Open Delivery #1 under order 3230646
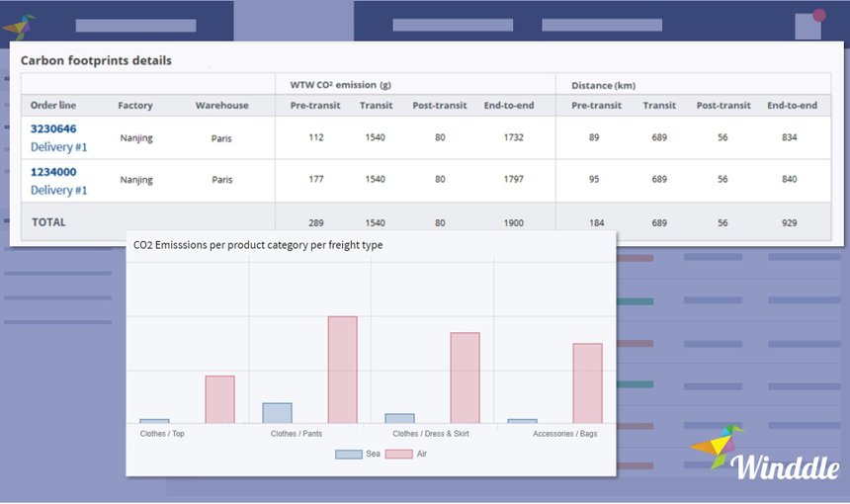 58,147
